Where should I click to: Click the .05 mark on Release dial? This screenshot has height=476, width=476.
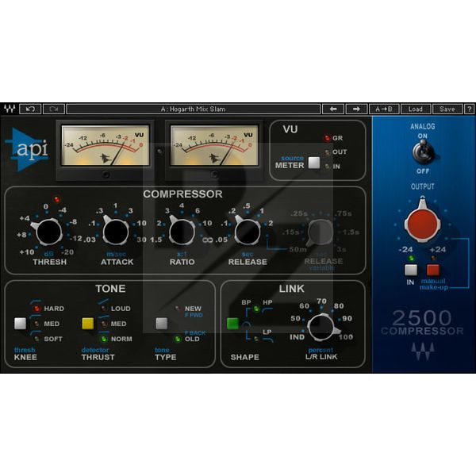pyautogui.click(x=221, y=240)
